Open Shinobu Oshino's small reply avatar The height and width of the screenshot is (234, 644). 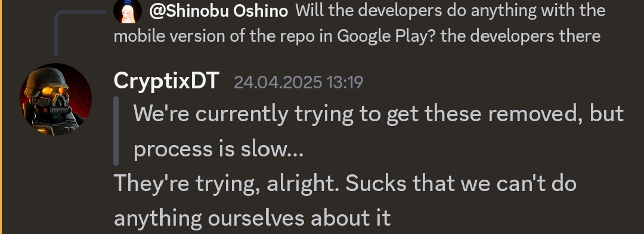click(x=128, y=11)
